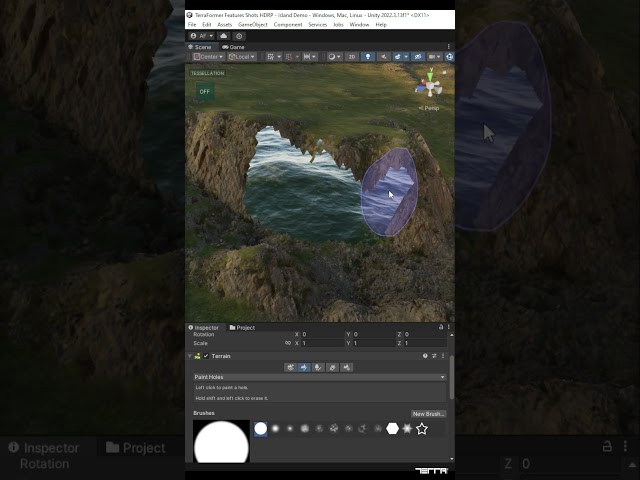This screenshot has height=480, width=640.
Task: Click the TESSELLATION OFF button
Action: coord(204,91)
